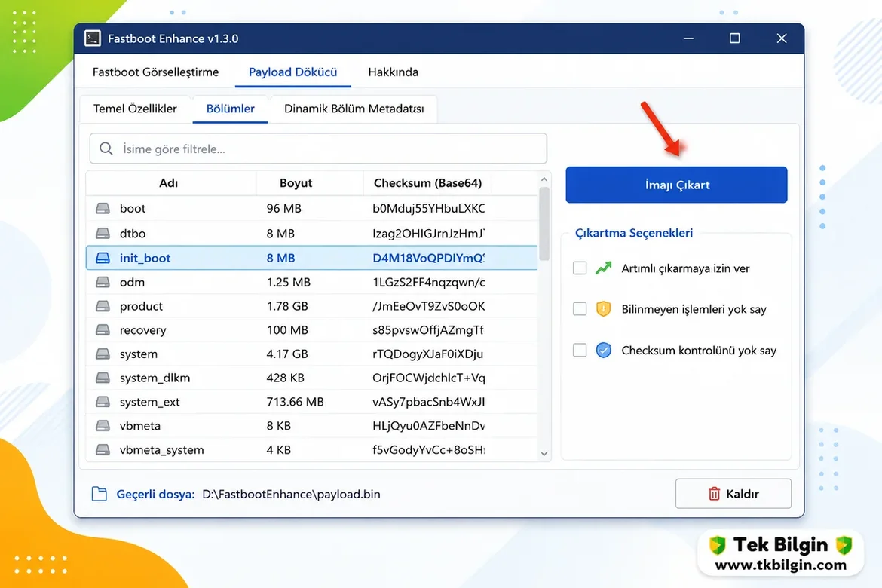Click the magnifier icon in filter box
Screen dimensions: 882x588
(x=106, y=149)
